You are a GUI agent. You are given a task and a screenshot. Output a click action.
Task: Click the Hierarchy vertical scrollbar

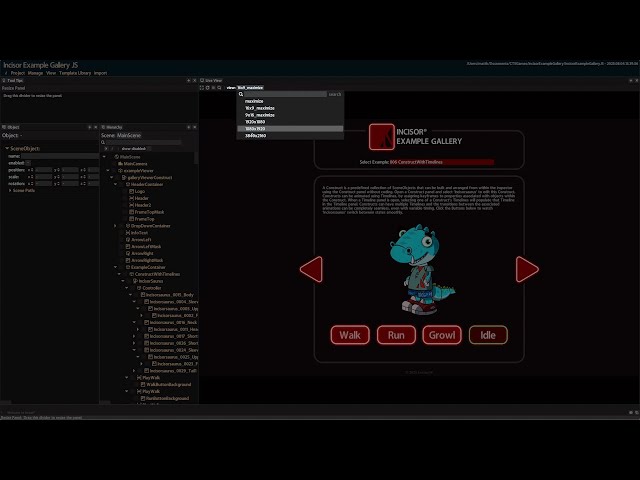196,158
